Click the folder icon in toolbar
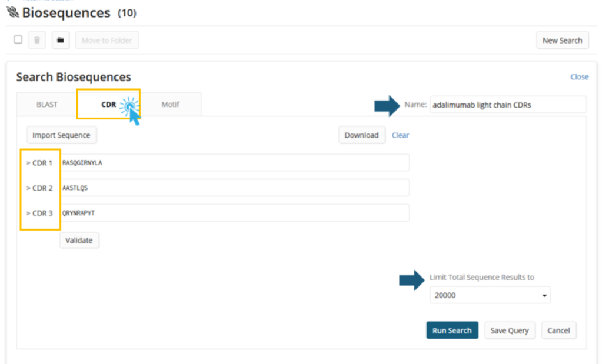The height and width of the screenshot is (364, 609). click(60, 40)
